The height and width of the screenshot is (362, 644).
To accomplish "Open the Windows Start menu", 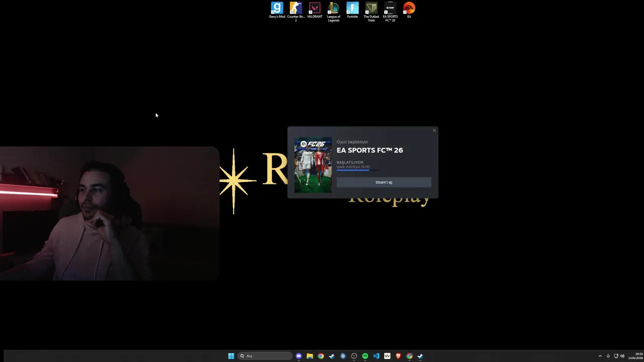I will point(231,356).
